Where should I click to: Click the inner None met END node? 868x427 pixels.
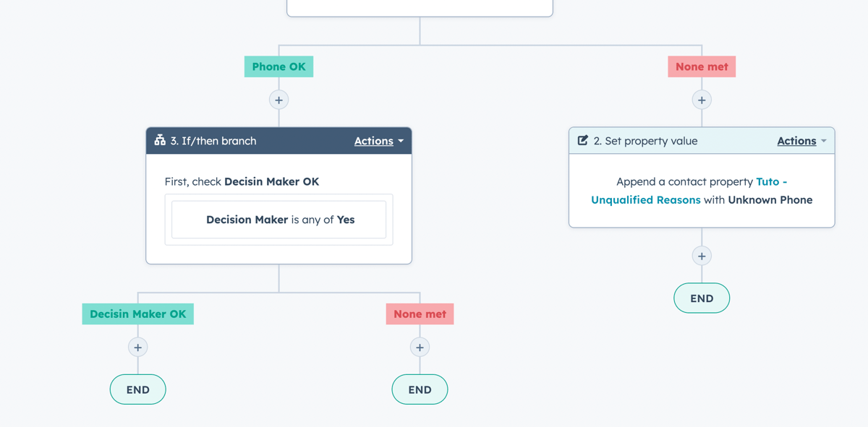(x=420, y=389)
